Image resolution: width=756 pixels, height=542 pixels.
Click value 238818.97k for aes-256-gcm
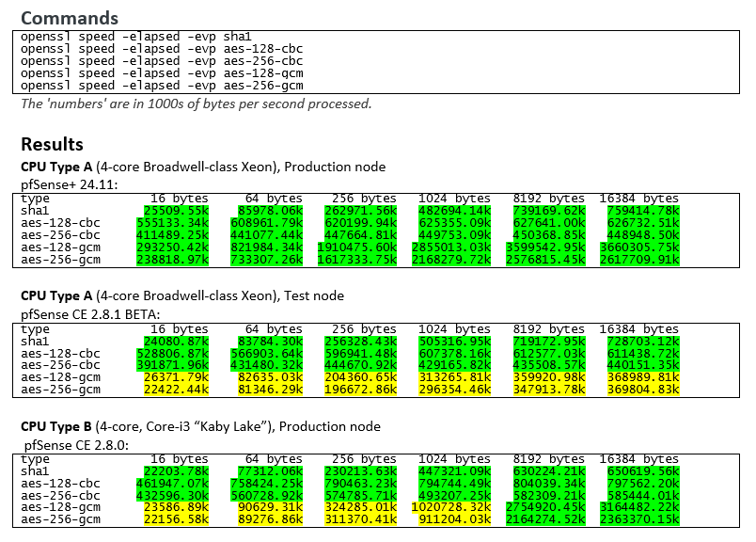point(173,260)
